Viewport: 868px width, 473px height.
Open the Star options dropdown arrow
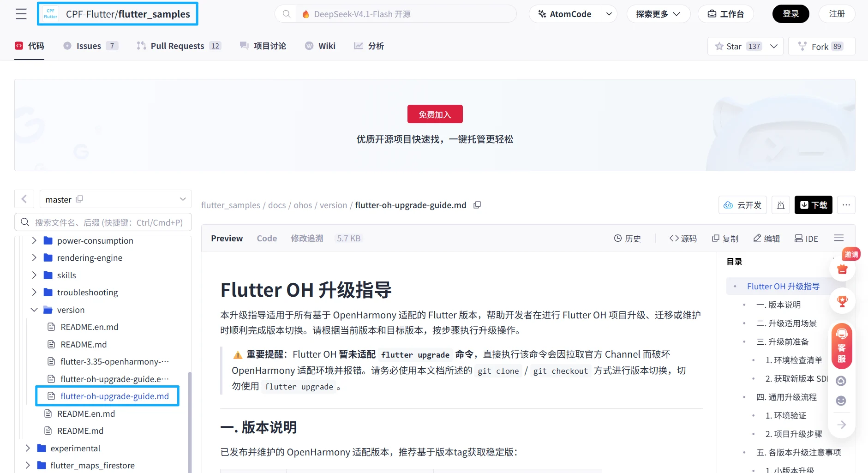[774, 46]
